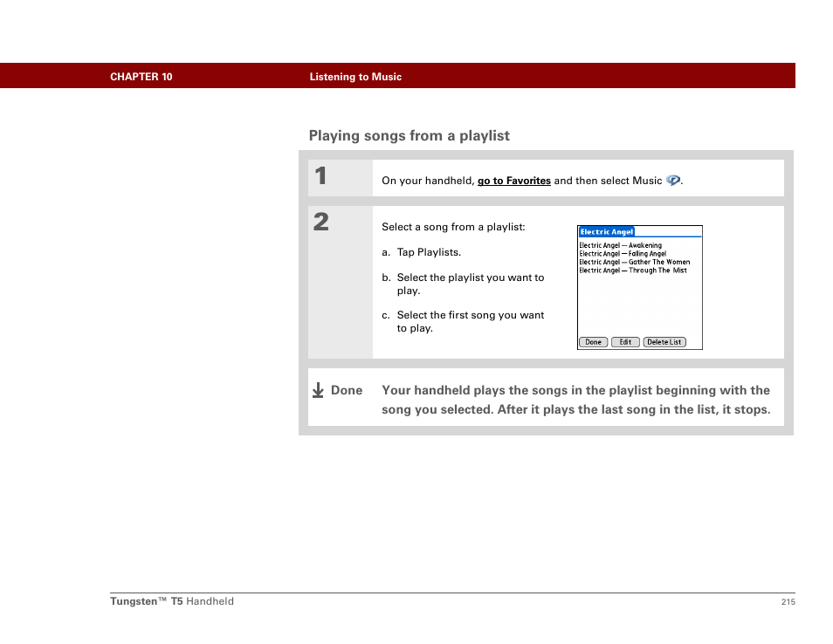Viewport: 833px width, 644px height.
Task: Select song 'Electric Angel — Gather The Women'
Action: point(634,263)
